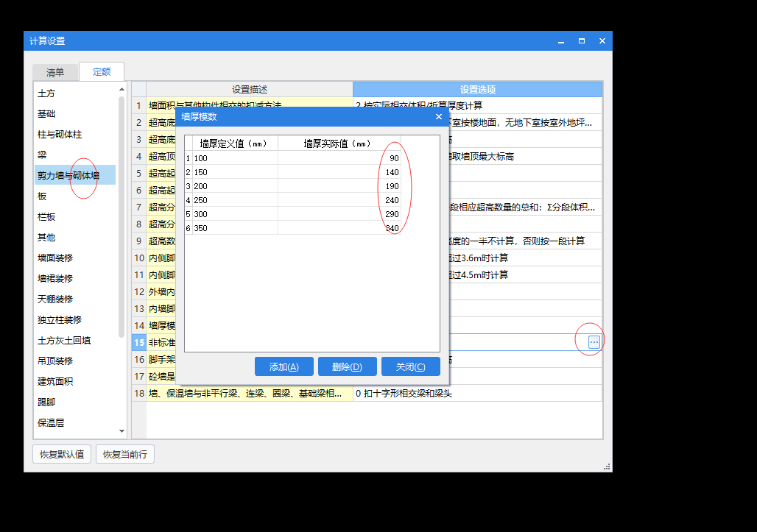The width and height of the screenshot is (757, 532).
Task: Select 土方 in the category list
Action: [75, 93]
